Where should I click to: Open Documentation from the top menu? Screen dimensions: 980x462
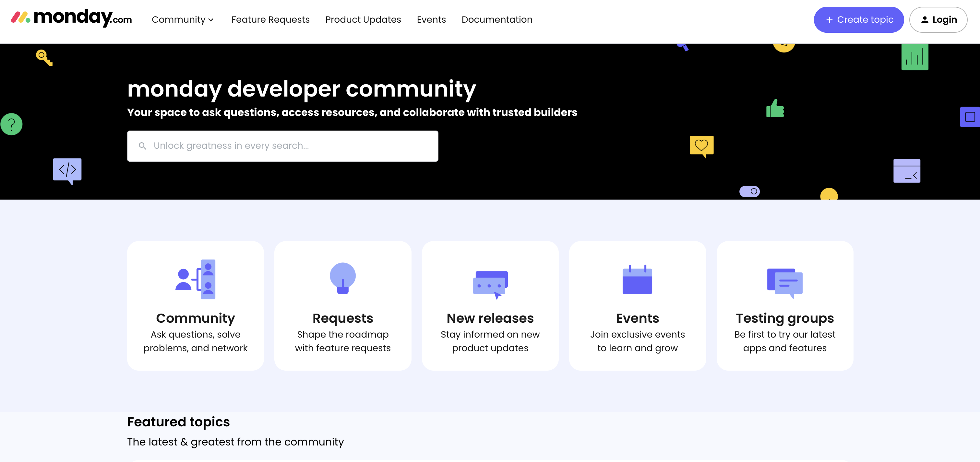[x=497, y=20]
